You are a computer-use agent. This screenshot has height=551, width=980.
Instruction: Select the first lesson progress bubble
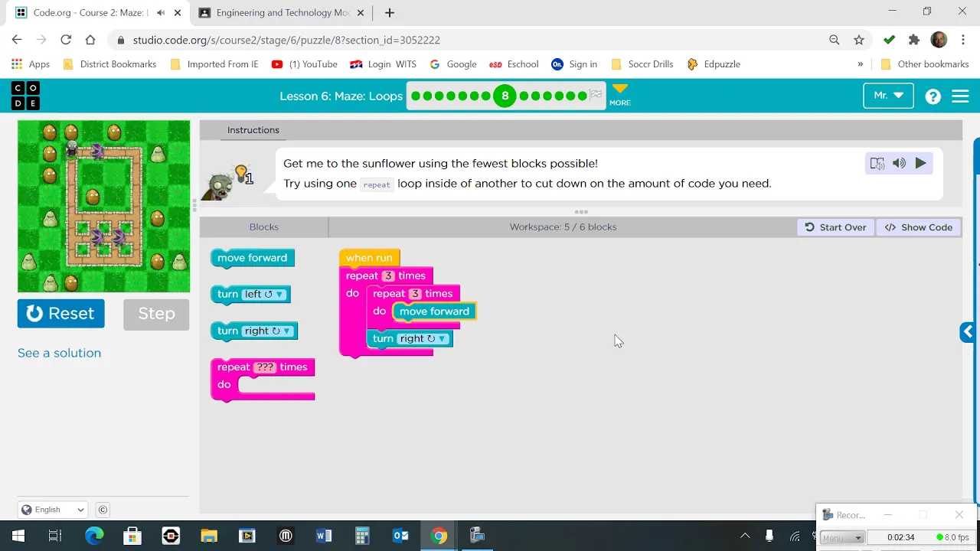[416, 96]
